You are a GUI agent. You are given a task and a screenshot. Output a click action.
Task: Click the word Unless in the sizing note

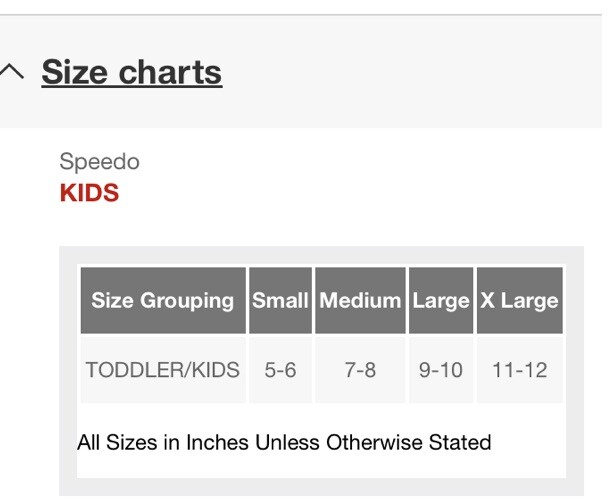[x=287, y=442]
